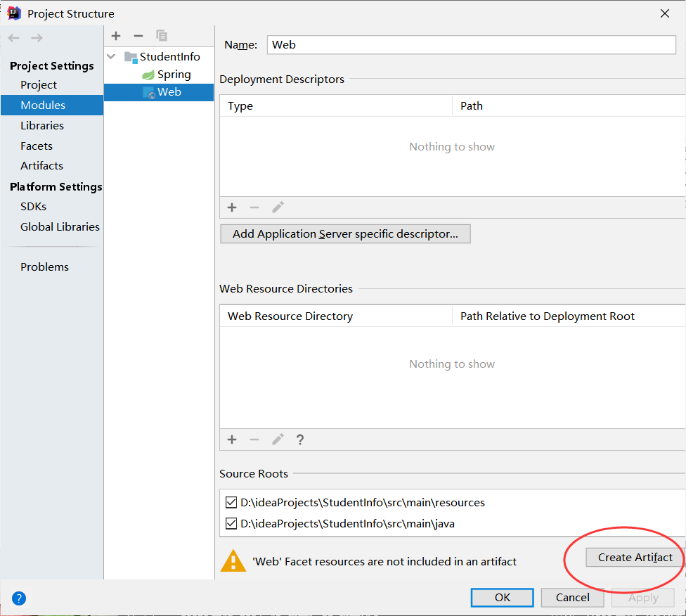Click the Create Artifact button
The width and height of the screenshot is (686, 616).
[635, 558]
